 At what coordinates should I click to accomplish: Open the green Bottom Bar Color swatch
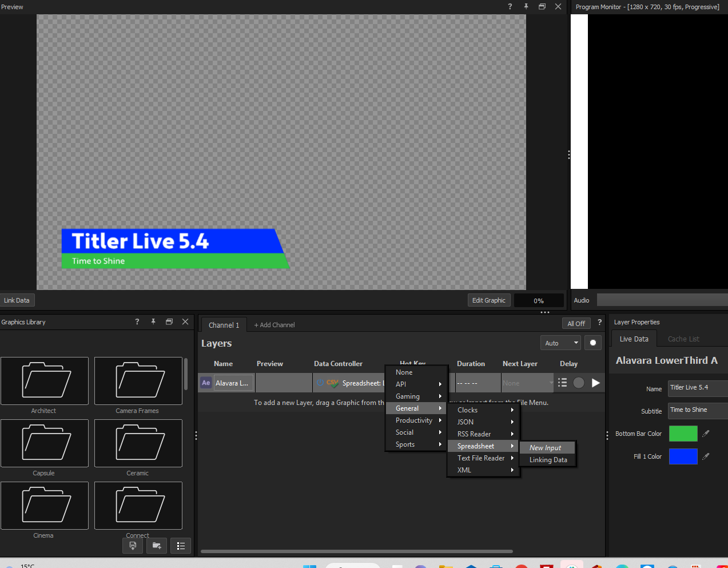(x=683, y=434)
